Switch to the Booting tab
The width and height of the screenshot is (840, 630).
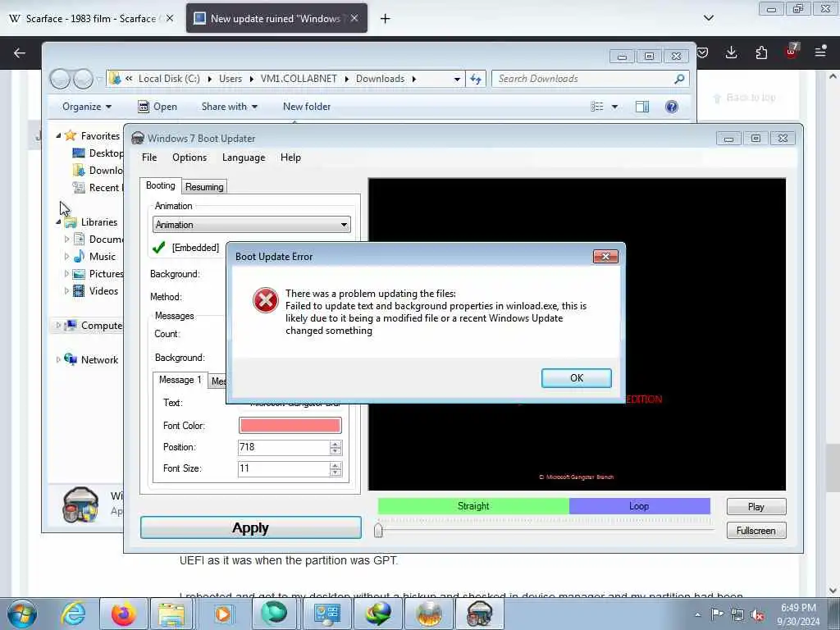tap(161, 185)
